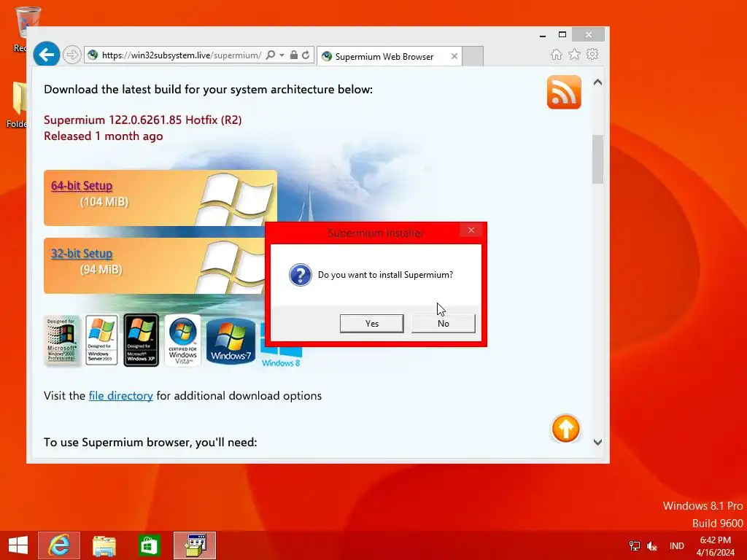The height and width of the screenshot is (560, 747).
Task: Close the Supermium Web Browser tab
Action: pos(454,56)
